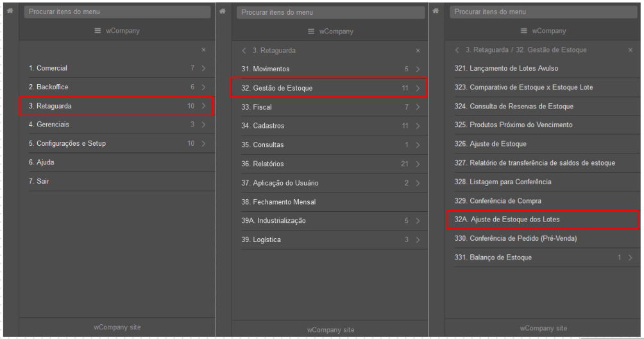Click the home icon in the right panel
Screen dimensions: 644x339
click(x=436, y=11)
